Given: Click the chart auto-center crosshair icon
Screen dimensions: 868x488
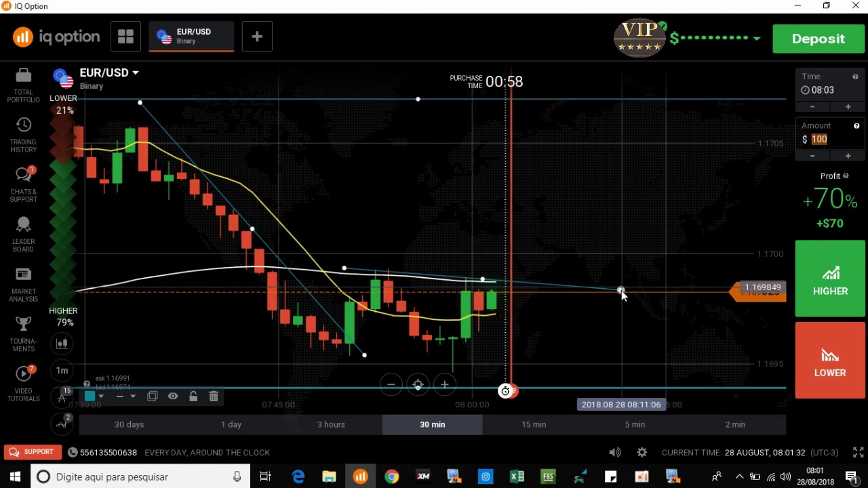Looking at the screenshot, I should (x=418, y=385).
